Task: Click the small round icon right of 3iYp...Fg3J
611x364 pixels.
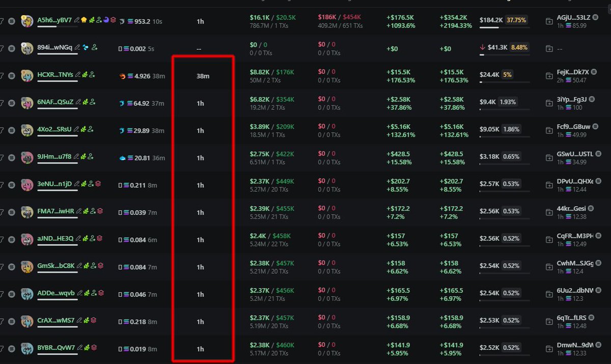Action: 592,99
